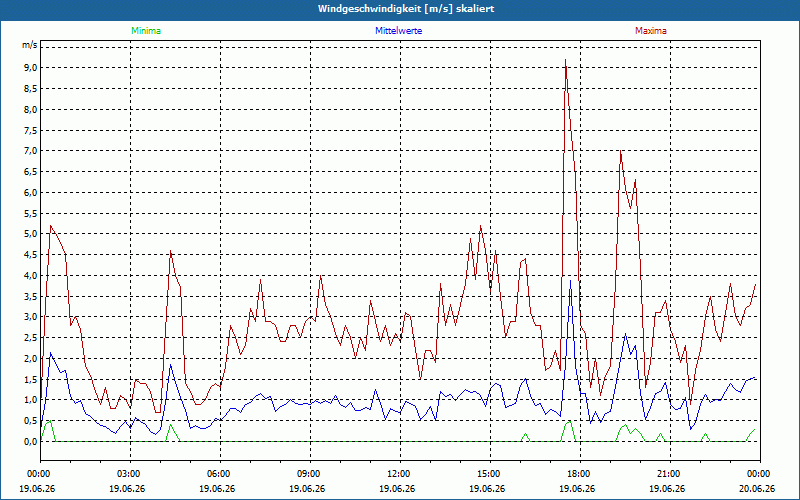The height and width of the screenshot is (500, 800).
Task: Click the '2,0' y-axis value
Action: tap(31, 359)
